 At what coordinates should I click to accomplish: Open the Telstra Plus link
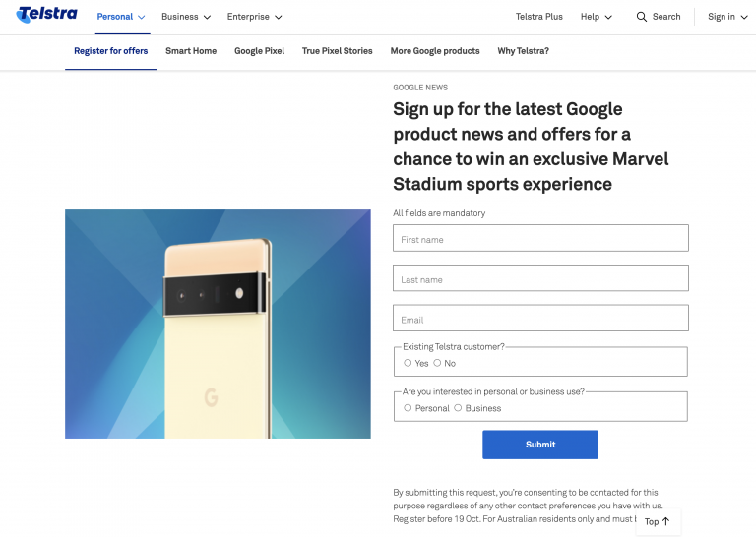click(x=538, y=17)
